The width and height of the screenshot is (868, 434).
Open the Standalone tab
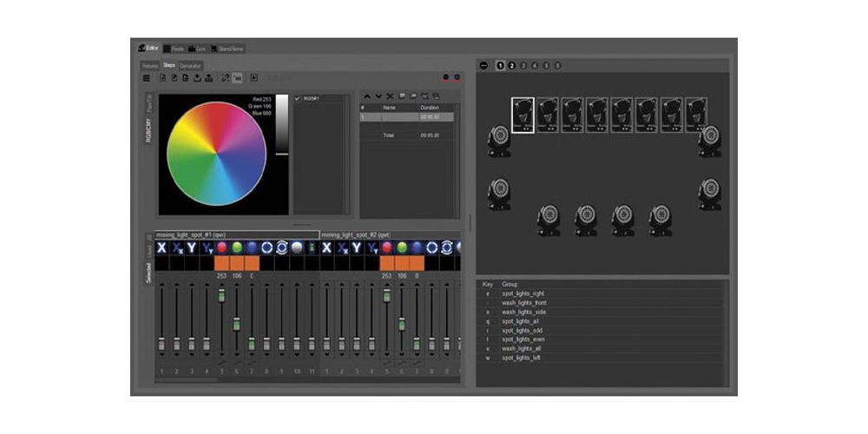click(227, 49)
